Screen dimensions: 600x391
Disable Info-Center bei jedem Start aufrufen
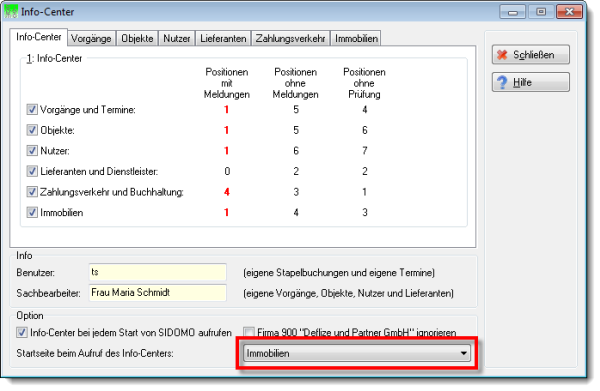22,332
